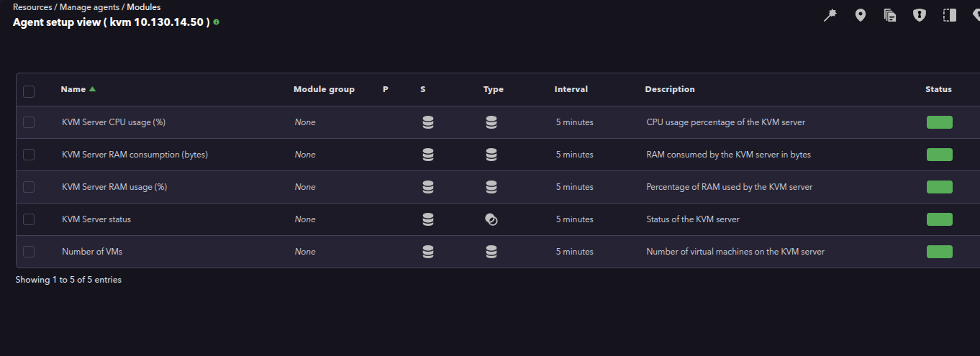Screen dimensions: 980x356
Task: Click S column database icon for RAM consumption row
Action: point(428,155)
